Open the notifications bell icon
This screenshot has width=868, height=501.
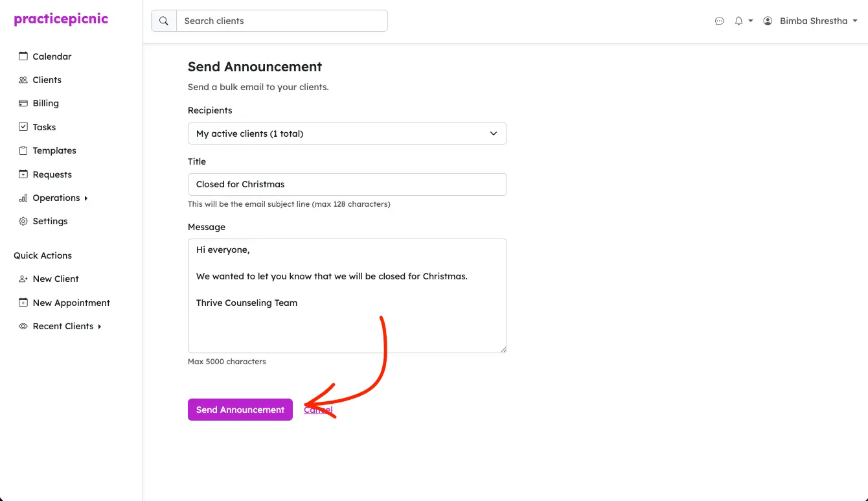point(738,21)
